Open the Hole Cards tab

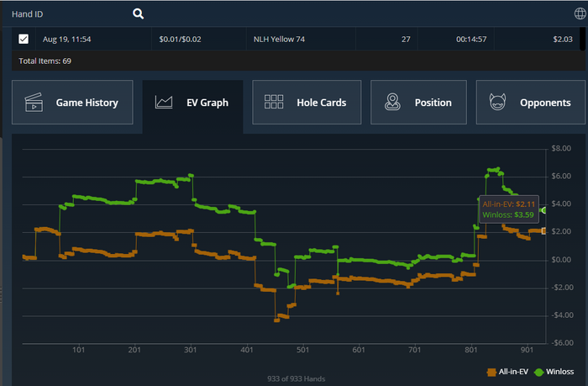(x=307, y=102)
